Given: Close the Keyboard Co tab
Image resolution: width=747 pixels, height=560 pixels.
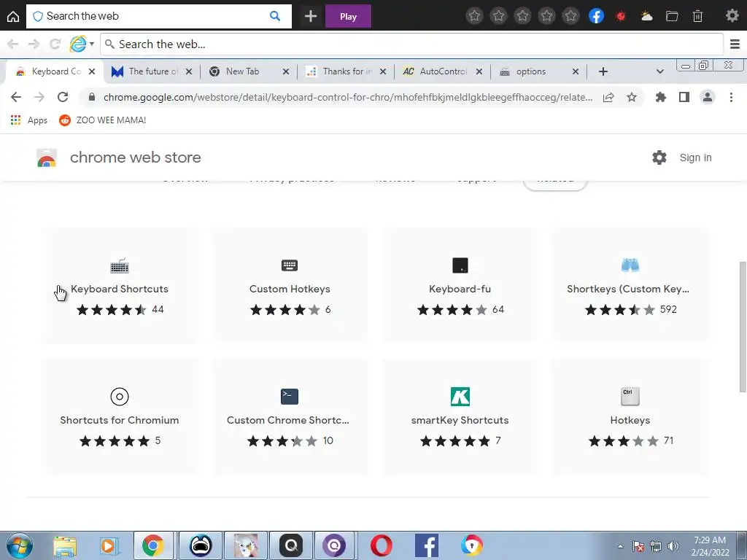Looking at the screenshot, I should coord(92,71).
